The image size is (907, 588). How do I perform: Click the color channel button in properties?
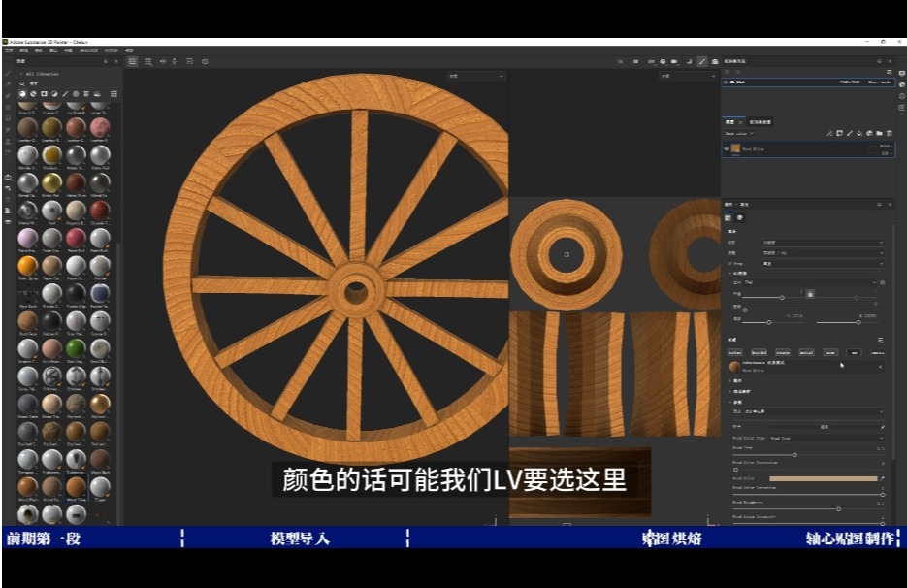coord(733,352)
